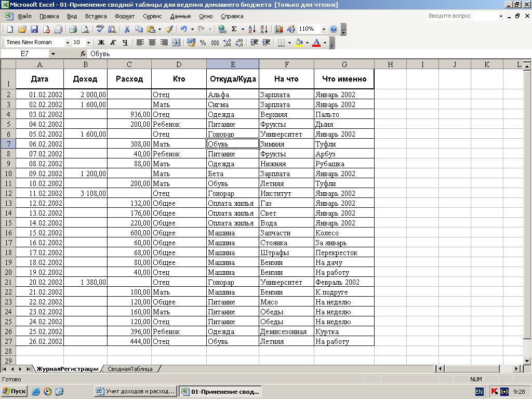
Task: Apply percent style format
Action: pyautogui.click(x=203, y=43)
